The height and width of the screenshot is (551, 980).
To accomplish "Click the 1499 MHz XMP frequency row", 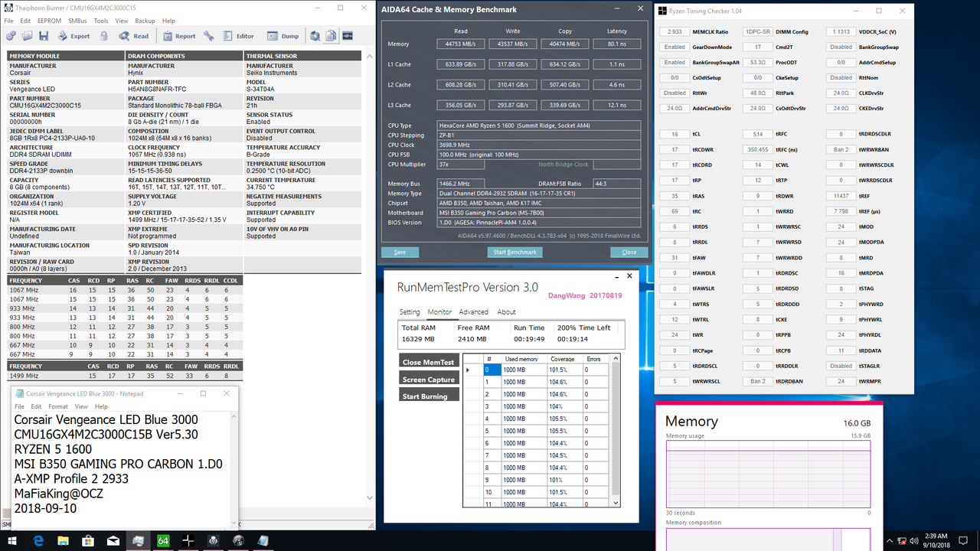I will click(x=125, y=376).
